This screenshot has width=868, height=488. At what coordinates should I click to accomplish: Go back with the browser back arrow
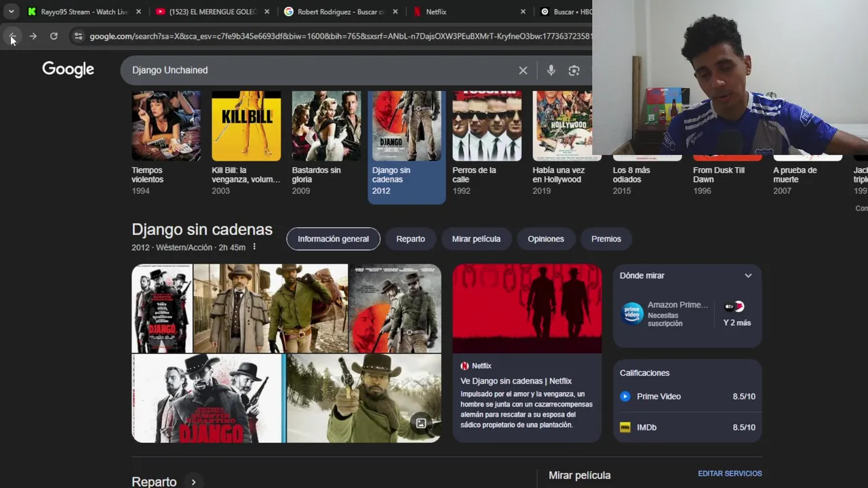(12, 36)
